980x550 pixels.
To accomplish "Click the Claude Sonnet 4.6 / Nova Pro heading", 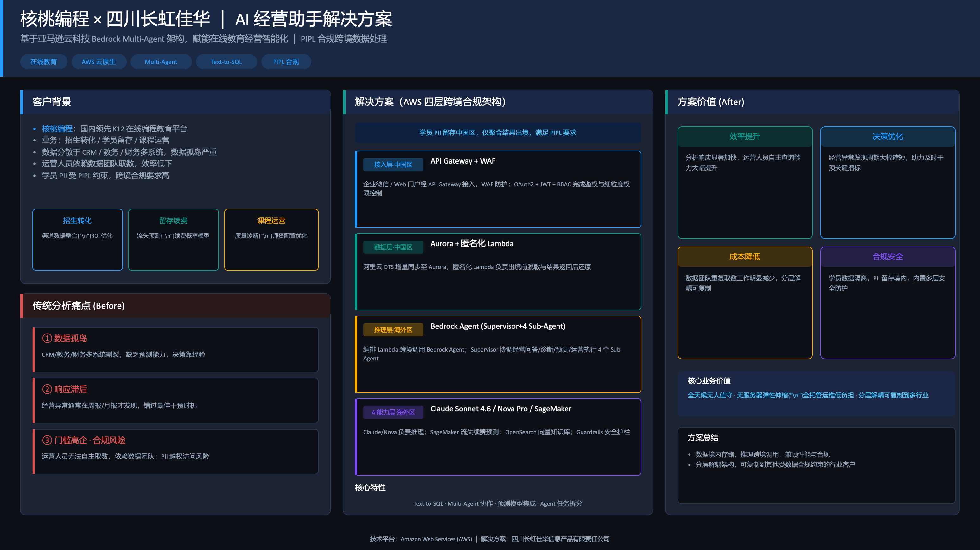I will (501, 409).
